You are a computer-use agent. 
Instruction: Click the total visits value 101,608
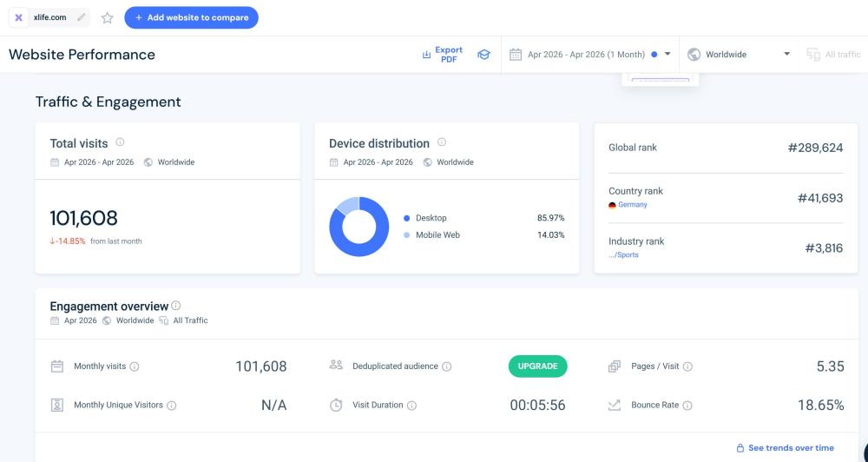[83, 218]
